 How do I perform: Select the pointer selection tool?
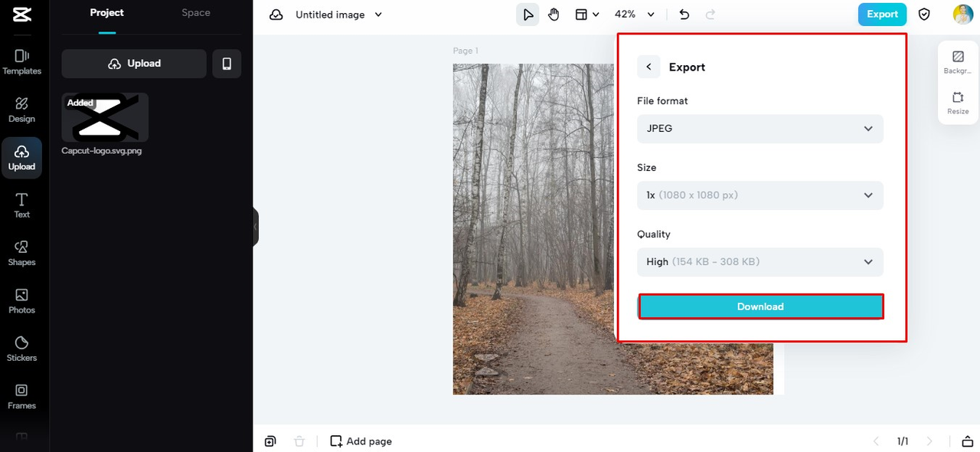coord(528,15)
